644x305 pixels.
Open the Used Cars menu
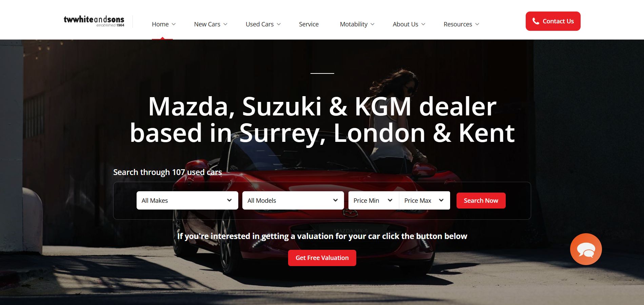[x=260, y=24]
